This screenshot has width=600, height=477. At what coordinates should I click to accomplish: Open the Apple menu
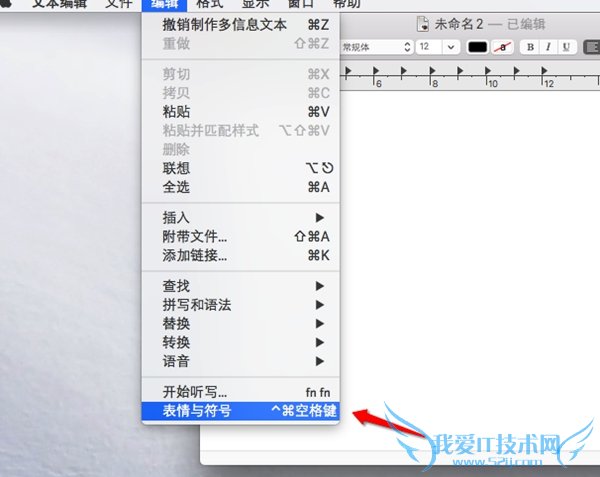(7, 4)
